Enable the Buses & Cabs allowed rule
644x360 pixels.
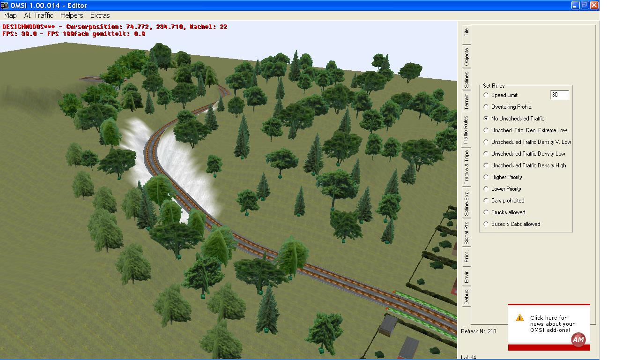coord(486,224)
